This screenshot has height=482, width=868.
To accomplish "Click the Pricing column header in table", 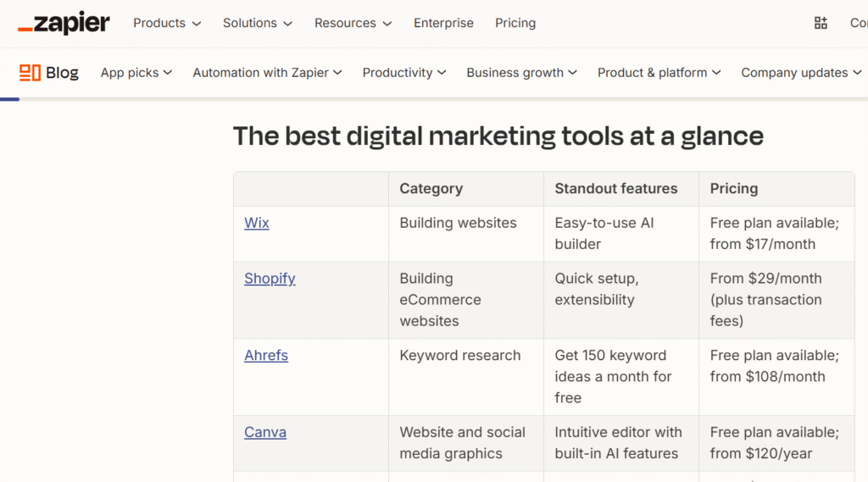I will tap(776, 189).
